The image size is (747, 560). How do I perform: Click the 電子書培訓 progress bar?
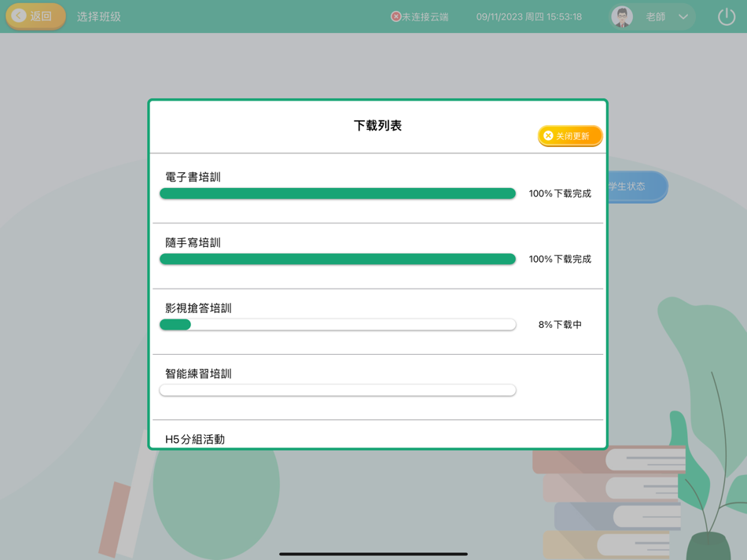pyautogui.click(x=338, y=193)
